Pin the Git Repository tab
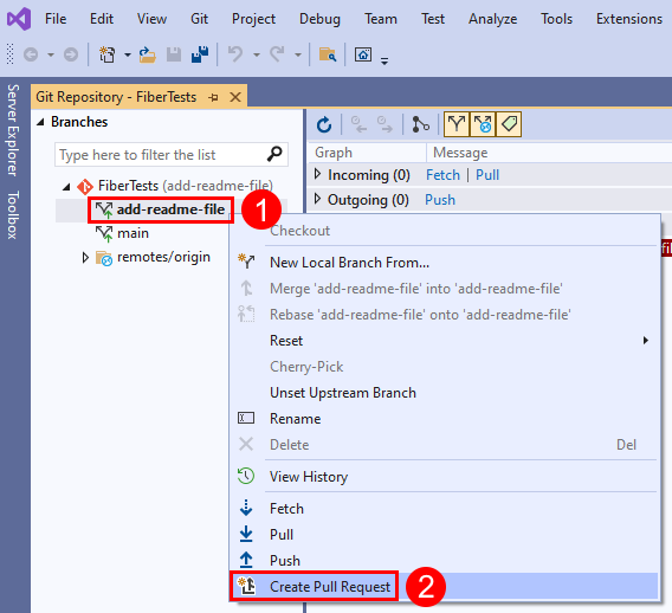This screenshot has height=613, width=672. tap(214, 97)
